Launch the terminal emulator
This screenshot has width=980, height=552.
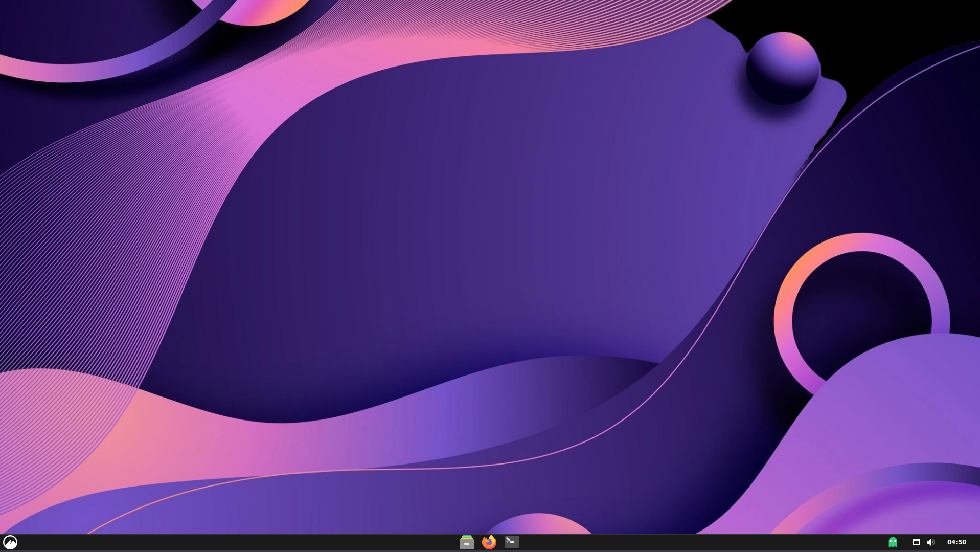(x=511, y=542)
